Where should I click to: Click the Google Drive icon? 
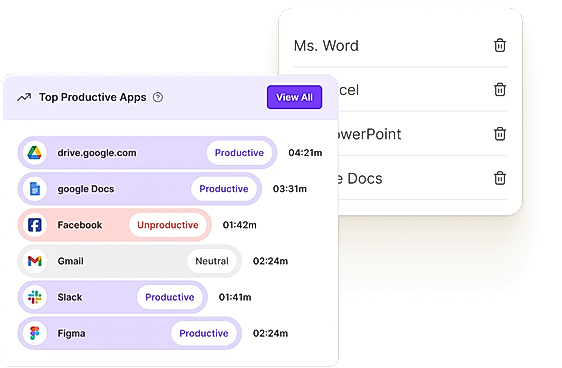(x=35, y=153)
